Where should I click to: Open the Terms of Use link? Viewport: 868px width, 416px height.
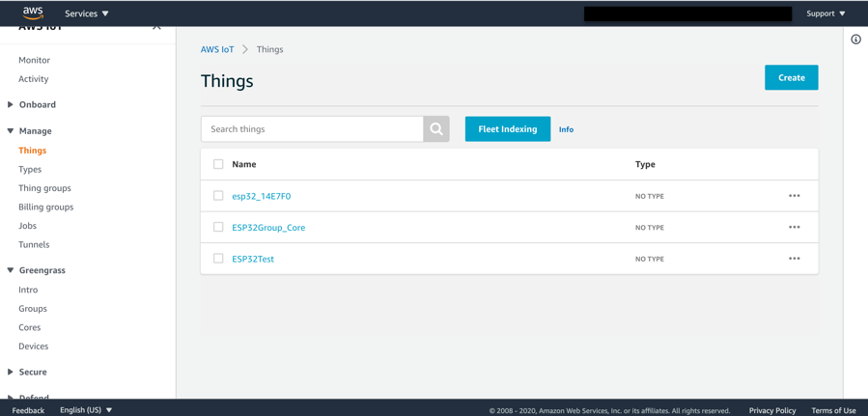[833, 410]
